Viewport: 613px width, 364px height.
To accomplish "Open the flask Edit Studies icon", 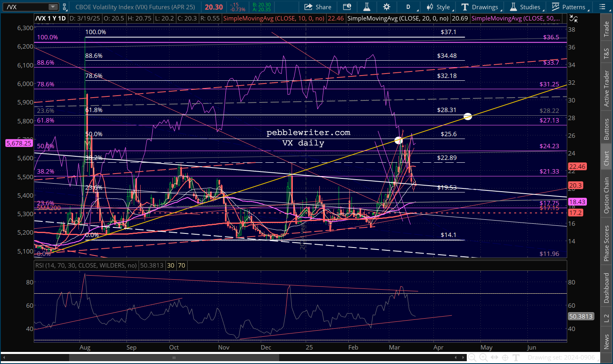I will click(x=366, y=7).
